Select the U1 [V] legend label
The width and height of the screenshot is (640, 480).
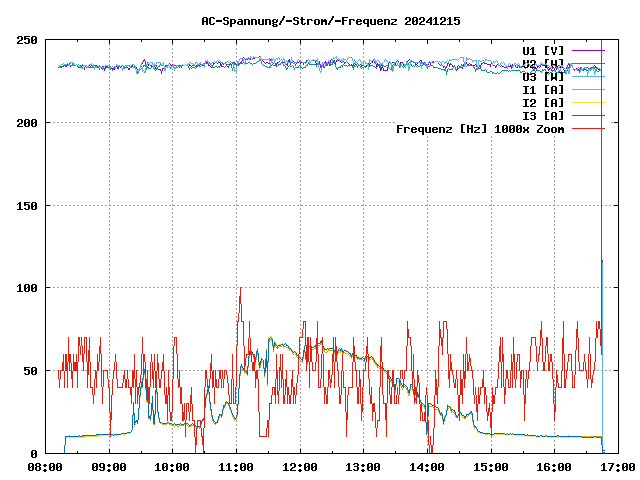(543, 50)
